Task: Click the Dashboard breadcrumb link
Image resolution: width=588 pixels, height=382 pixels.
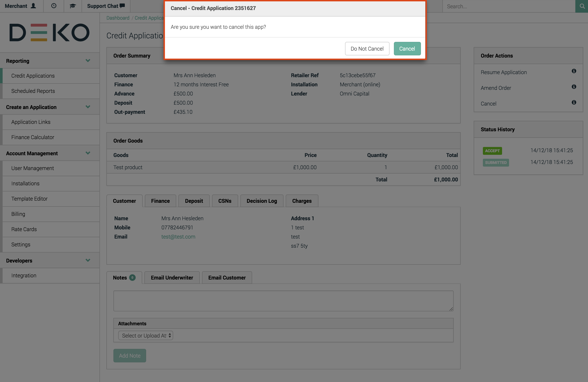Action: point(118,18)
